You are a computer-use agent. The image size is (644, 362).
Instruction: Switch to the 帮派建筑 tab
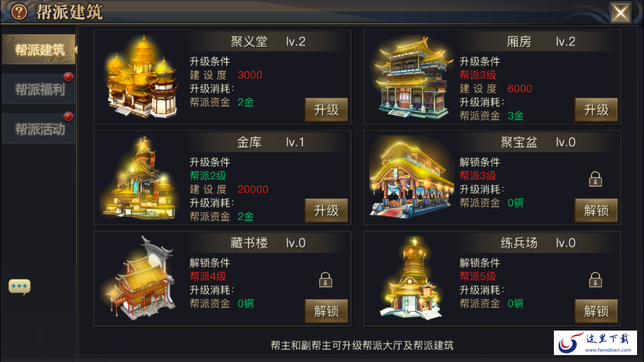coord(39,50)
